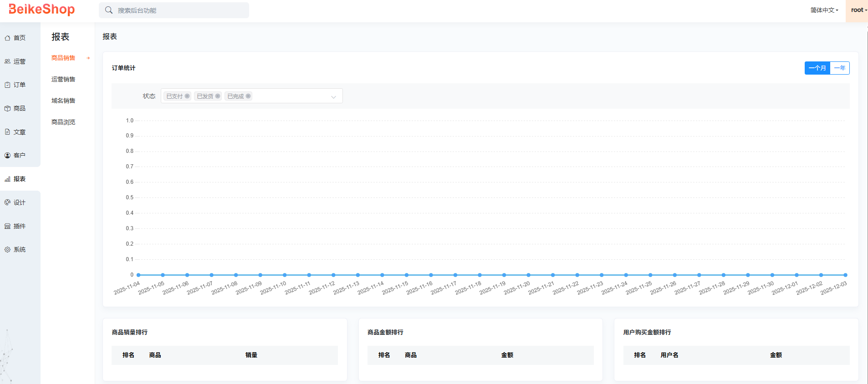The height and width of the screenshot is (384, 868).
Task: Click the 2025-12-03 data point on chart
Action: (845, 275)
